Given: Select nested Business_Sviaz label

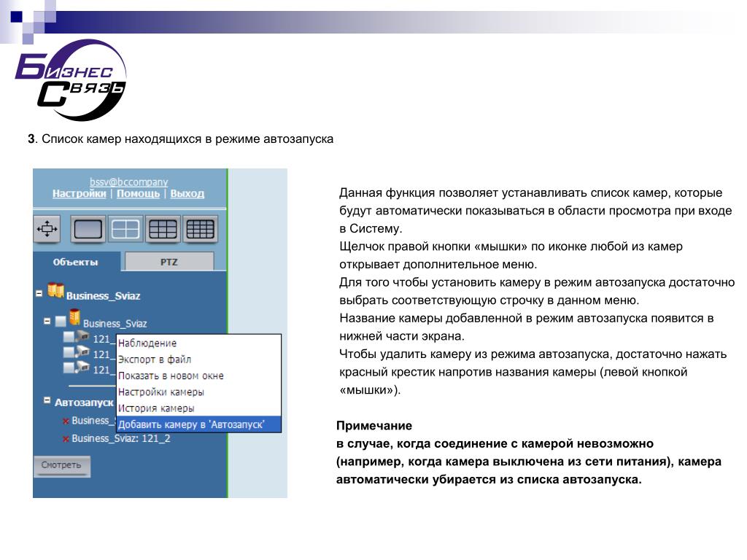Looking at the screenshot, I should (115, 323).
